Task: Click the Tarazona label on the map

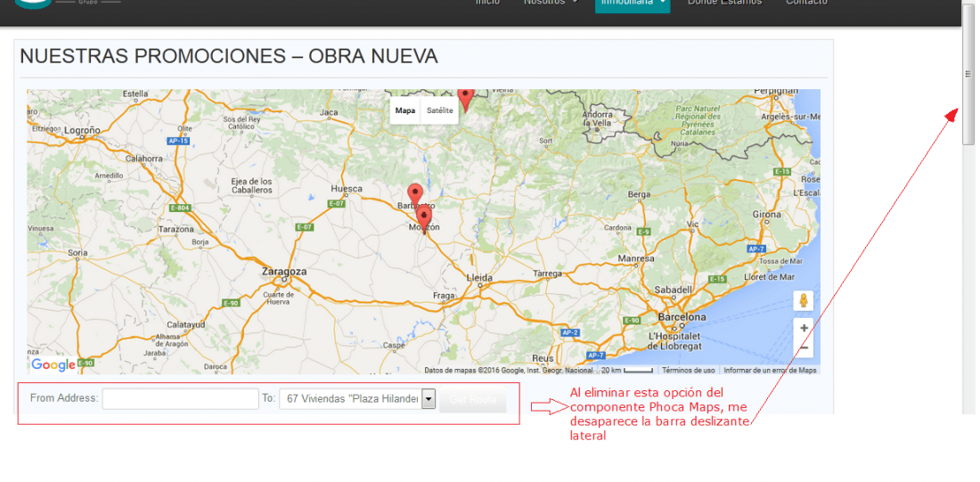Action: click(x=176, y=230)
